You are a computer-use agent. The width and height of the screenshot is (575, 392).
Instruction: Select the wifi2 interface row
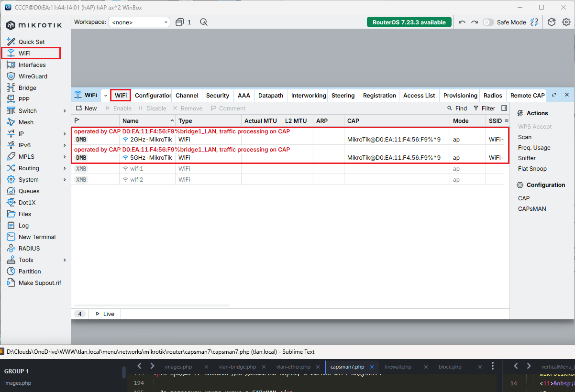click(x=288, y=180)
